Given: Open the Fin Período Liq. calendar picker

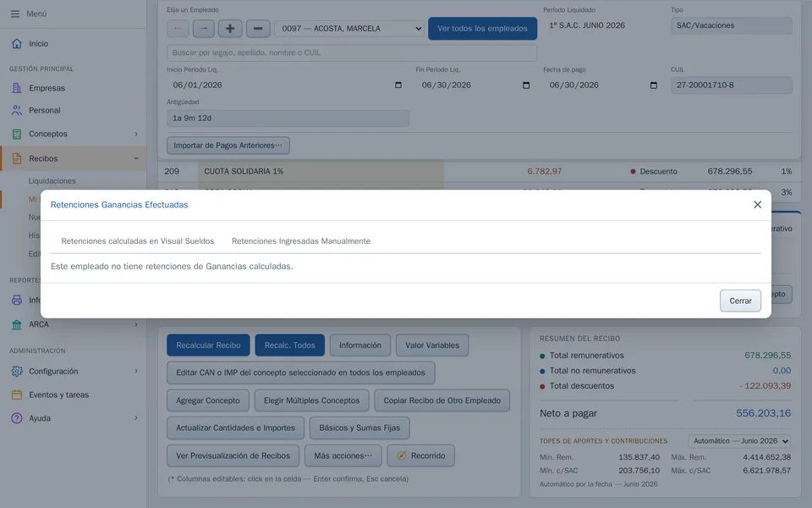Looking at the screenshot, I should pyautogui.click(x=526, y=85).
